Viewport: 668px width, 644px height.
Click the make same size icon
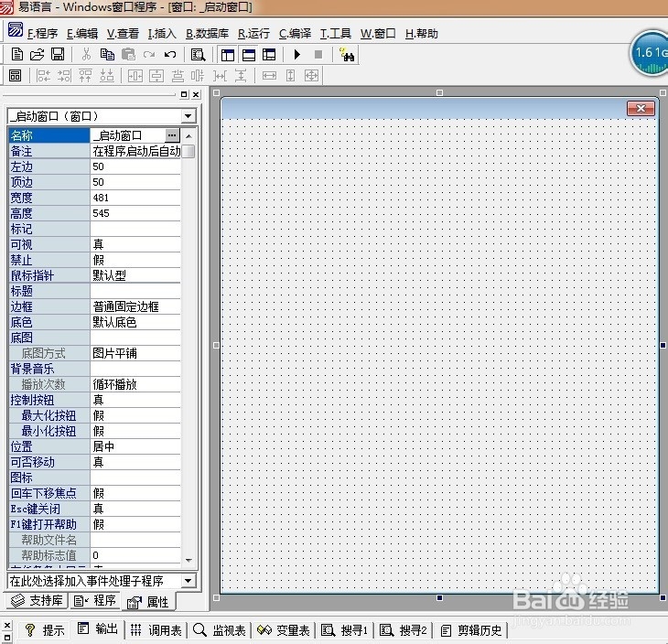point(311,76)
